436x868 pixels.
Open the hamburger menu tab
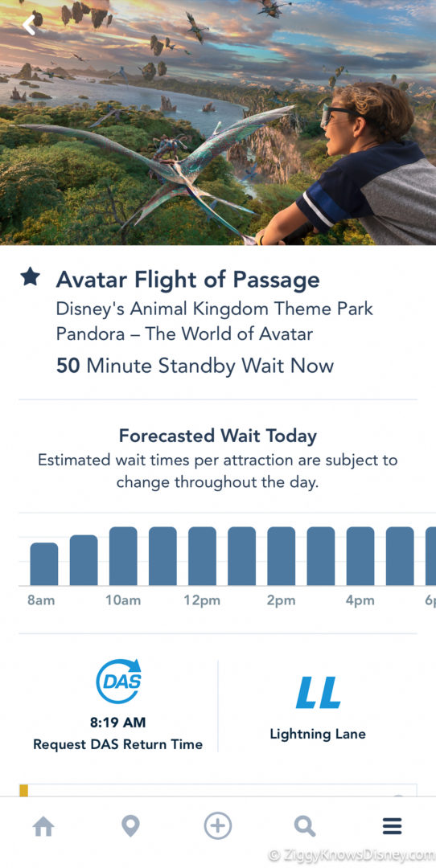(392, 826)
